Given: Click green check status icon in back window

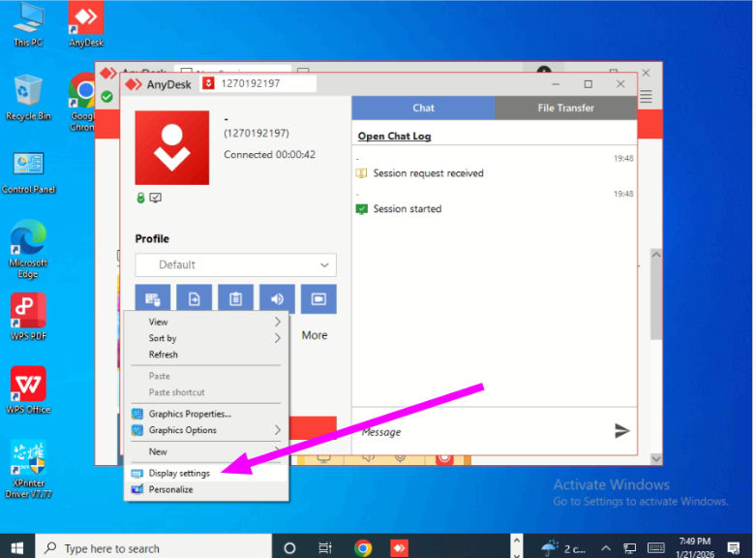Looking at the screenshot, I should (107, 97).
